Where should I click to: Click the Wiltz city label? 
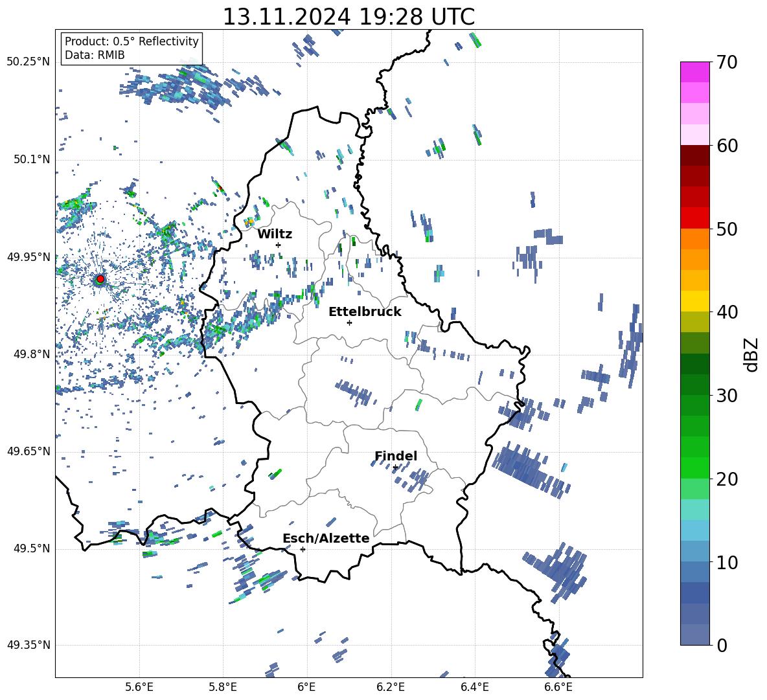coord(275,234)
